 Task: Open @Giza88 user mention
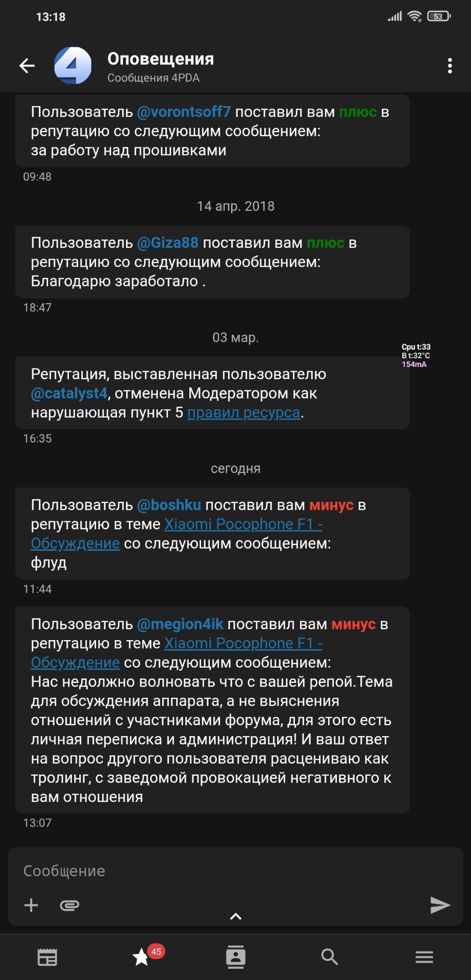[167, 243]
